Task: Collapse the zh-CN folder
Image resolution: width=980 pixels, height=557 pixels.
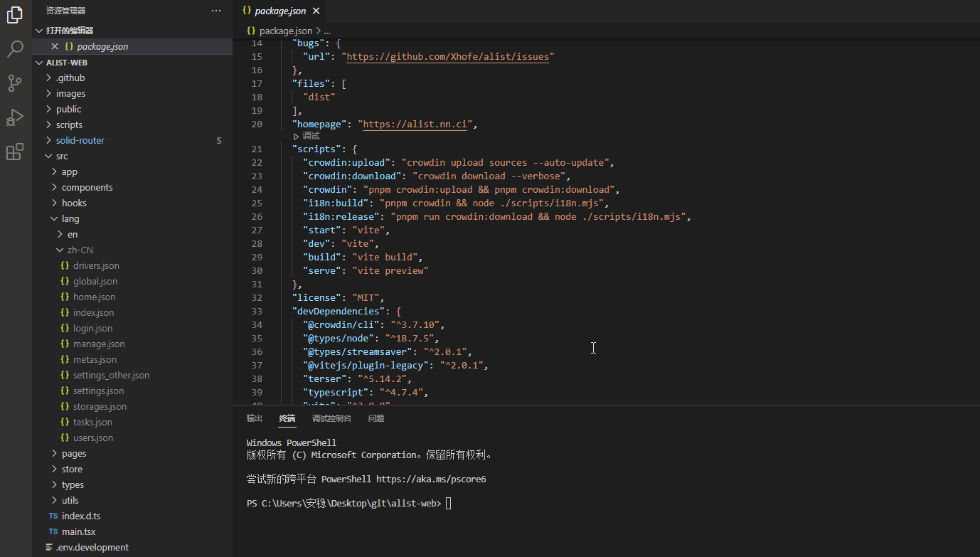Action: [80, 250]
